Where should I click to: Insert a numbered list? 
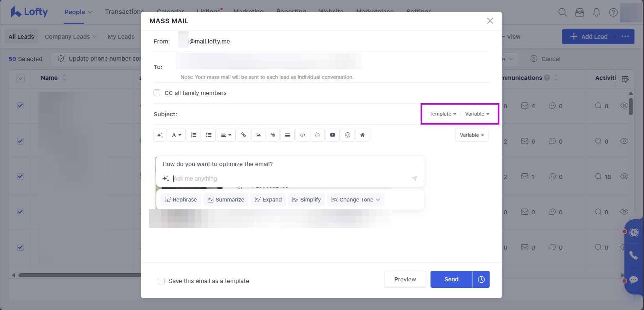(x=194, y=135)
